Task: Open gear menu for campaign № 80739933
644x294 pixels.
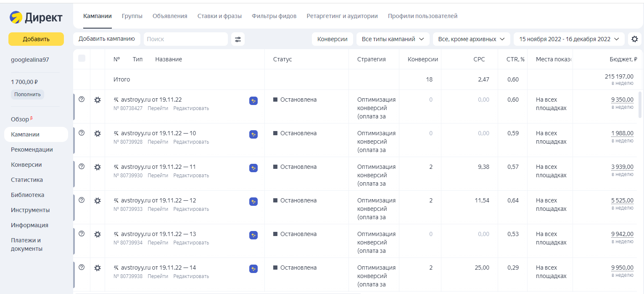Action: [98, 201]
